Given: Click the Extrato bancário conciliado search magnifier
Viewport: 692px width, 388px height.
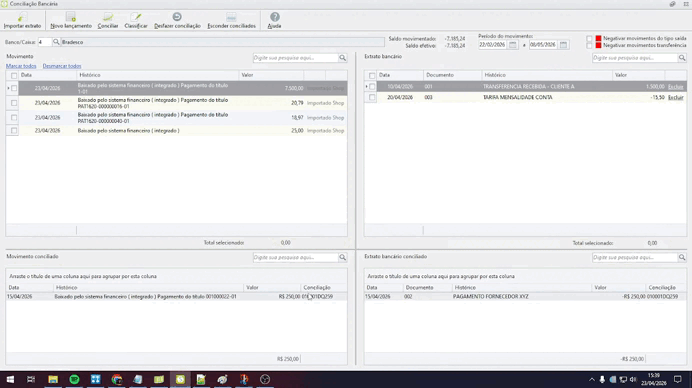Looking at the screenshot, I should click(682, 257).
